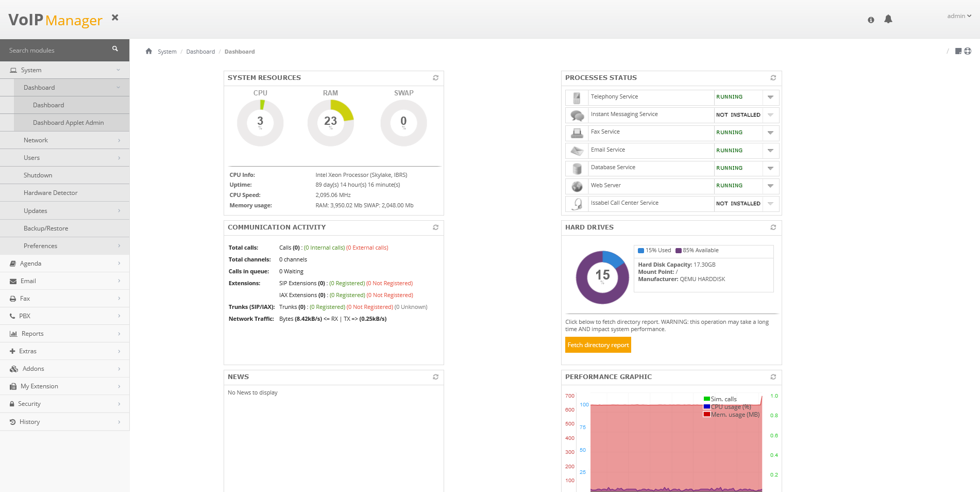Screen dimensions: 980x492
Task: Click the 15% Used blue legend swatch
Action: point(640,251)
